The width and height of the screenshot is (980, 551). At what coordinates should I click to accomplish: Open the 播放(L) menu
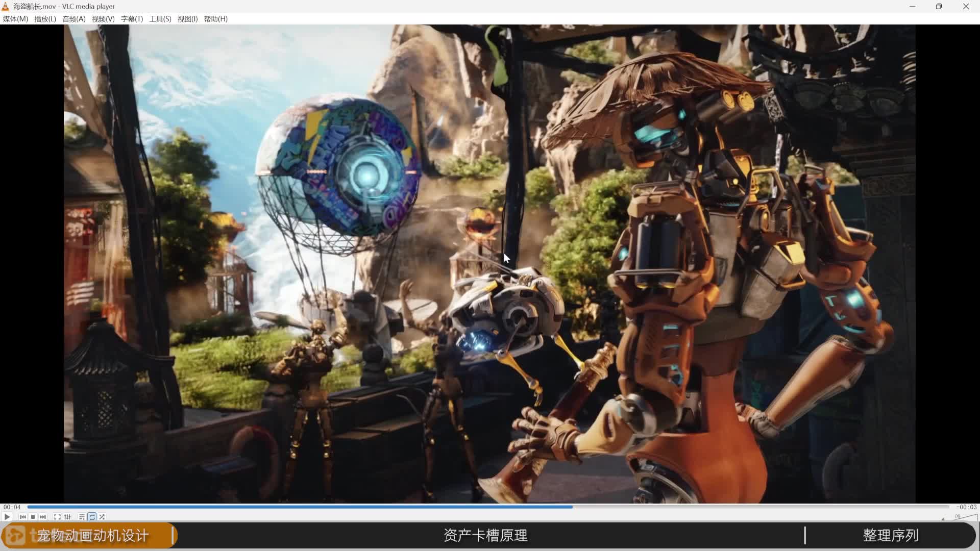(x=45, y=19)
